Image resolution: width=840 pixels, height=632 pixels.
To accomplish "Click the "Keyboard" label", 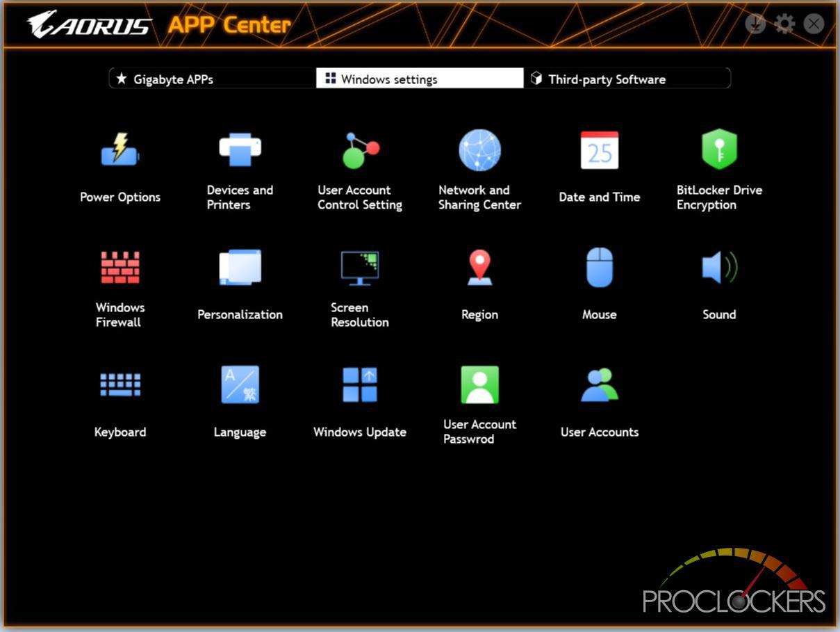I will (120, 432).
